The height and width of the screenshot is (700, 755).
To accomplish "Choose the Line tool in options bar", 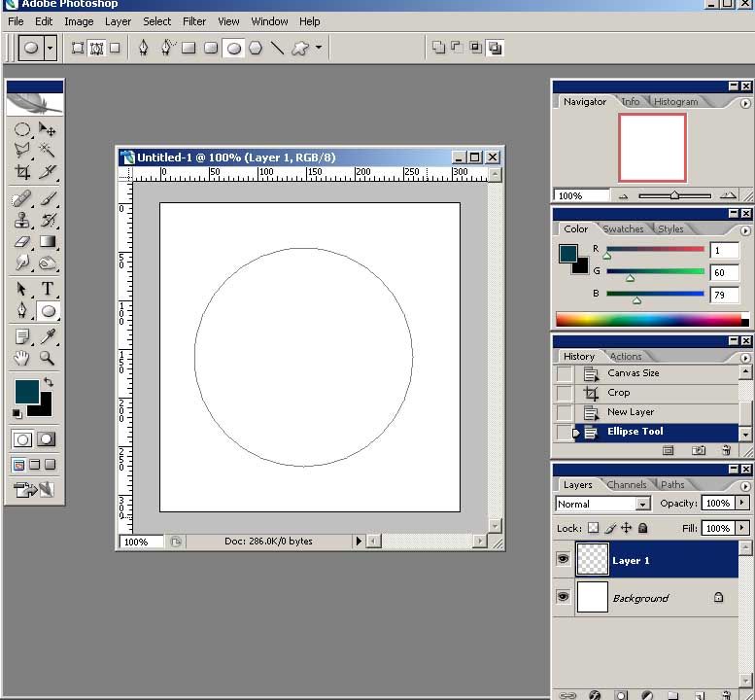I will (277, 47).
